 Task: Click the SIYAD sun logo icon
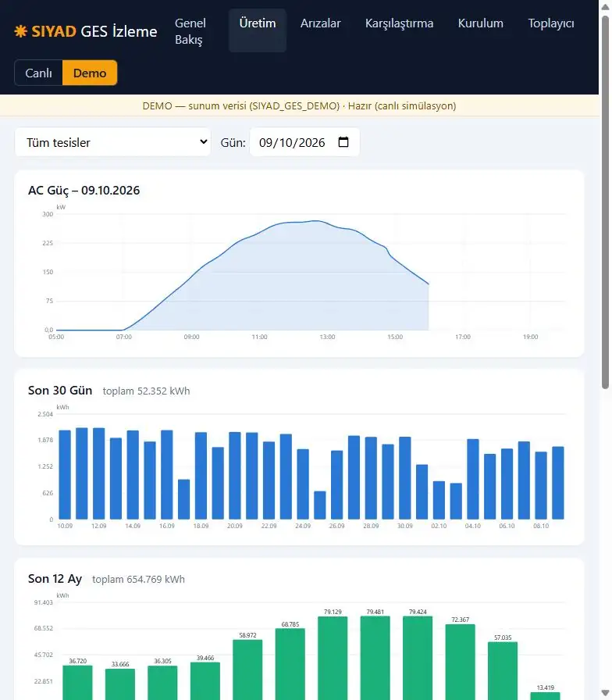pos(20,31)
